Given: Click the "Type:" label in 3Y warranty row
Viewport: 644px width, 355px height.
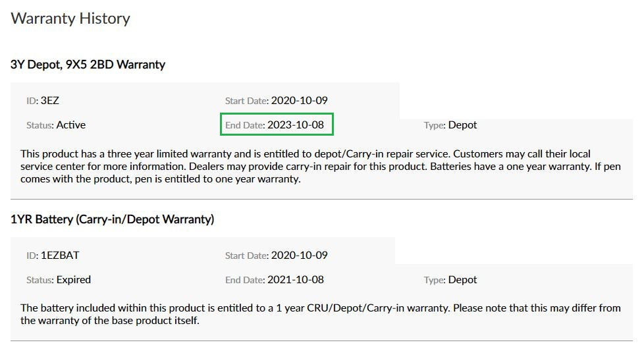Looking at the screenshot, I should (x=435, y=125).
